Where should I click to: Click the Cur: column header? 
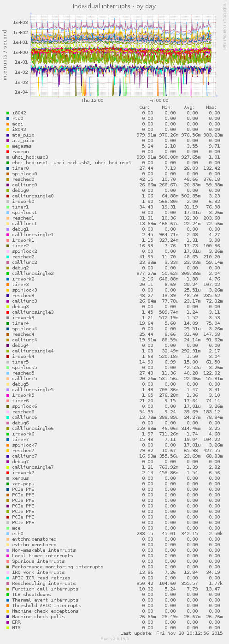[145, 107]
